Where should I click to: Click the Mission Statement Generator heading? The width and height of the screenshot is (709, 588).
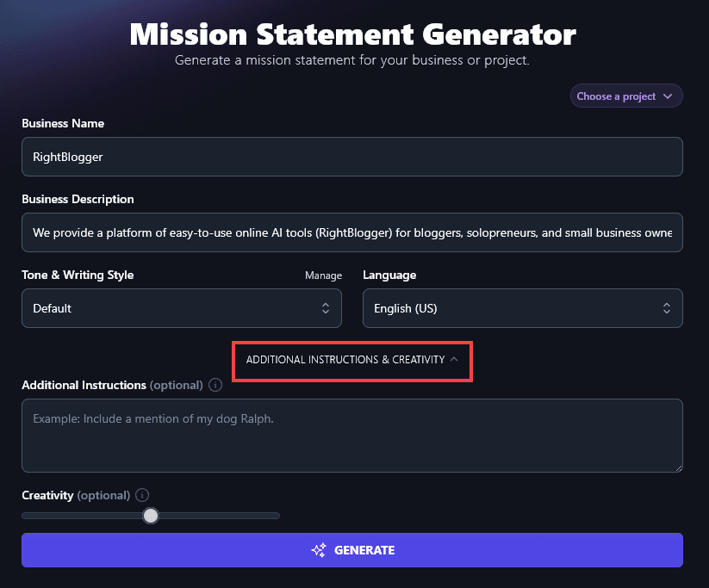click(x=352, y=34)
